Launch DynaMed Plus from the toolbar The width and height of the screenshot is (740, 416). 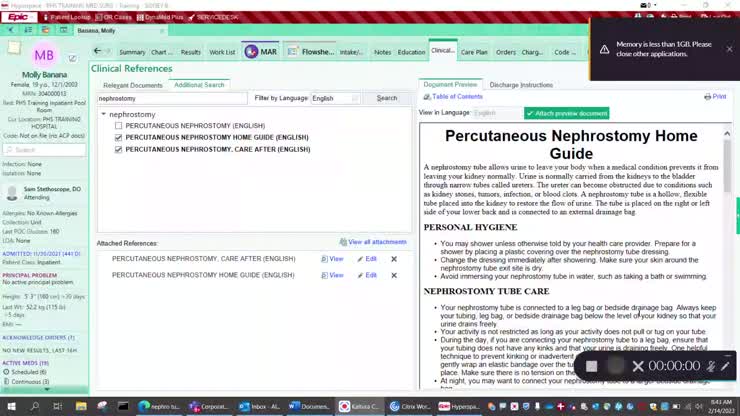point(160,17)
